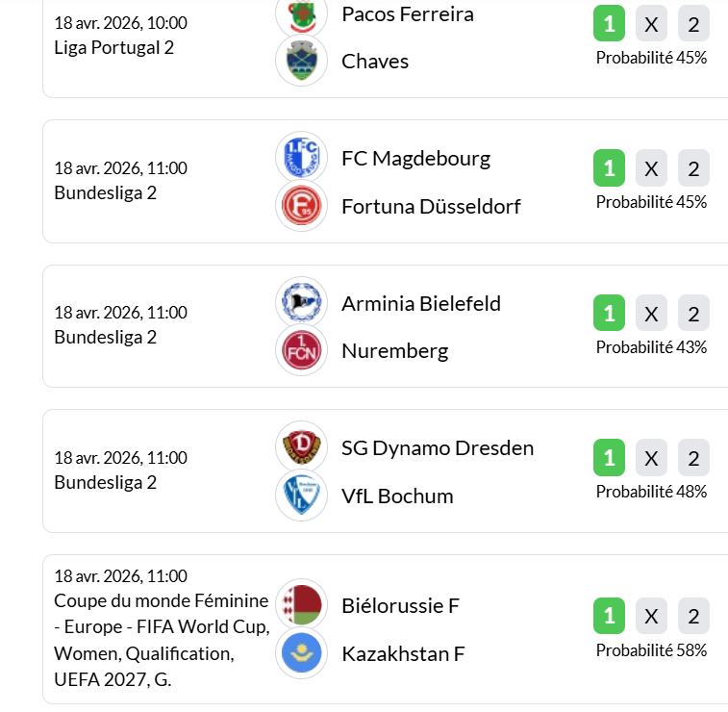The image size is (728, 712).
Task: Select away win 2 for Bielefeld vs Nuremberg
Action: (693, 314)
